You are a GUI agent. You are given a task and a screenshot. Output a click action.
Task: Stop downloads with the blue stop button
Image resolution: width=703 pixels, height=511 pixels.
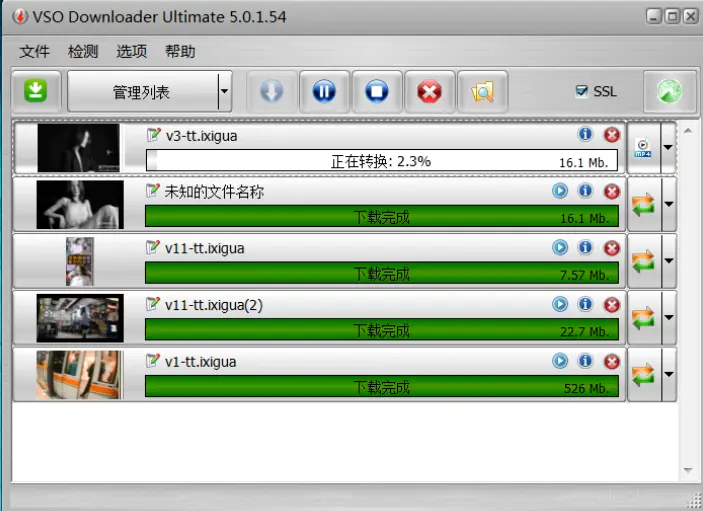377,91
